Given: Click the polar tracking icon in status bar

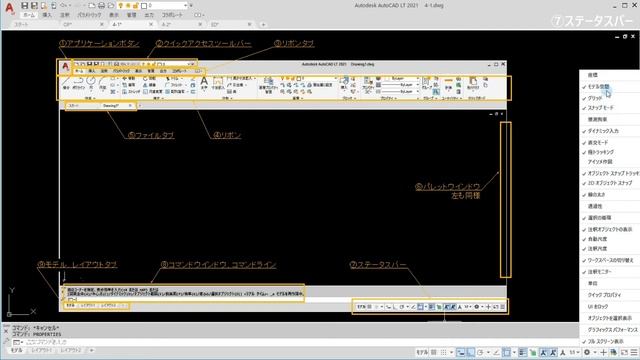Looking at the screenshot, I should tap(480, 352).
